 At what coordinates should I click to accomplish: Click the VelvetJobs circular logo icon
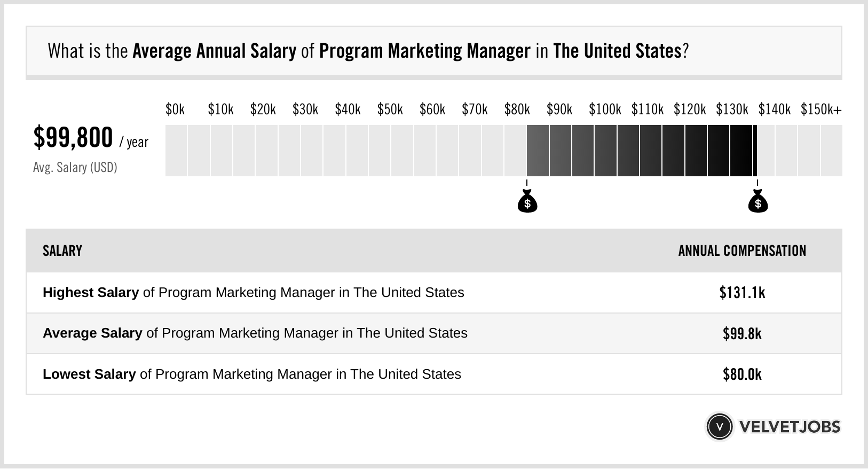pos(719,426)
